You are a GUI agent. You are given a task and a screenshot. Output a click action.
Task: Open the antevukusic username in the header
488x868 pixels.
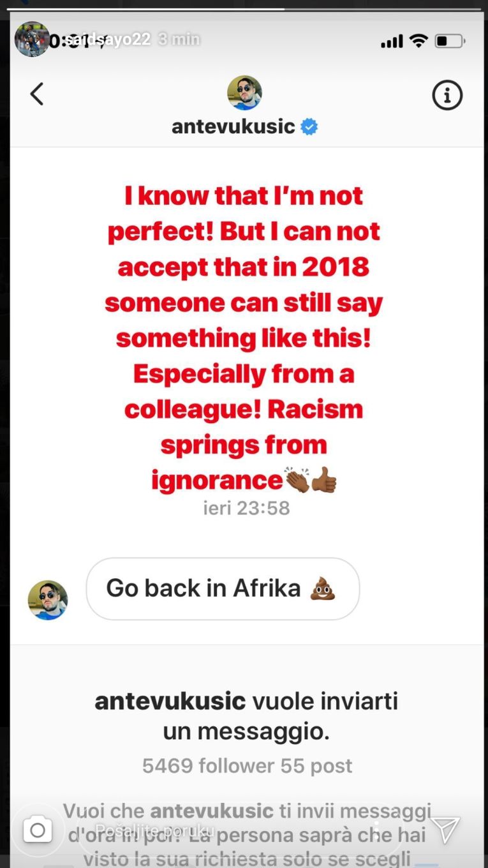(233, 126)
